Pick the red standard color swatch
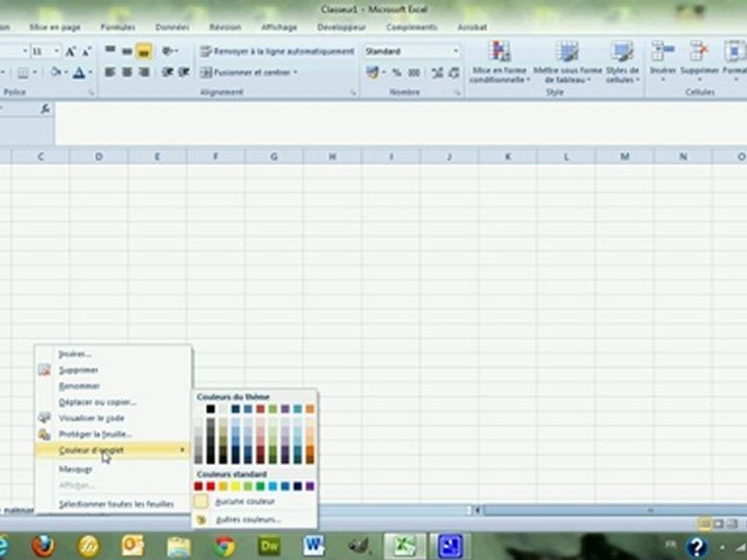This screenshot has width=747, height=560. [211, 486]
